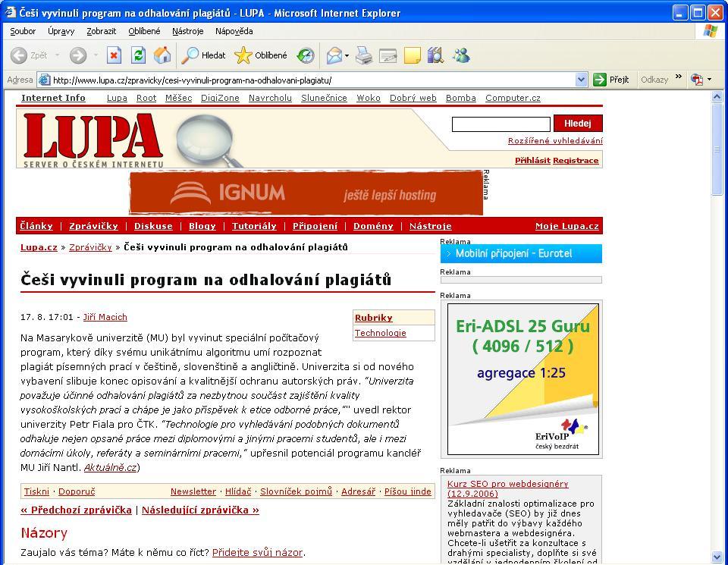728x565 pixels.
Task: Open History clock icon in toolbar
Action: point(306,55)
